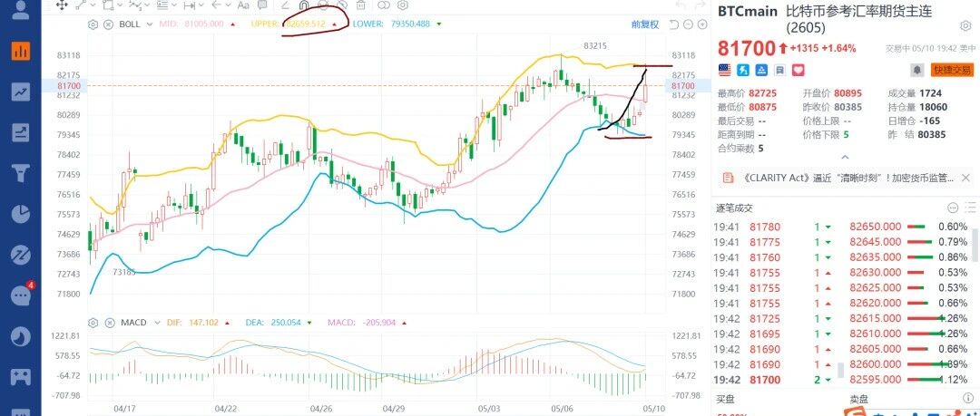Open quote panel settings gear
Image resolution: width=980 pixels, height=416 pixels.
pyautogui.click(x=965, y=26)
